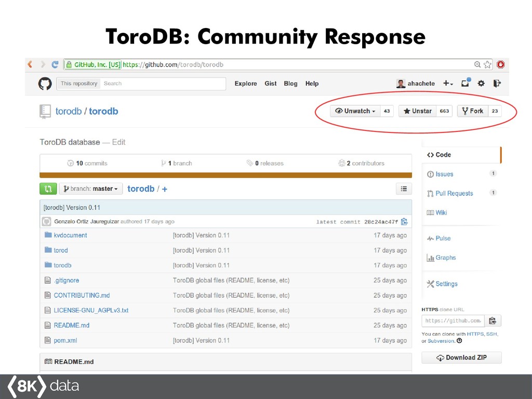Copy commit SHA clipboard icon
This screenshot has width=532, height=399.
tap(404, 221)
